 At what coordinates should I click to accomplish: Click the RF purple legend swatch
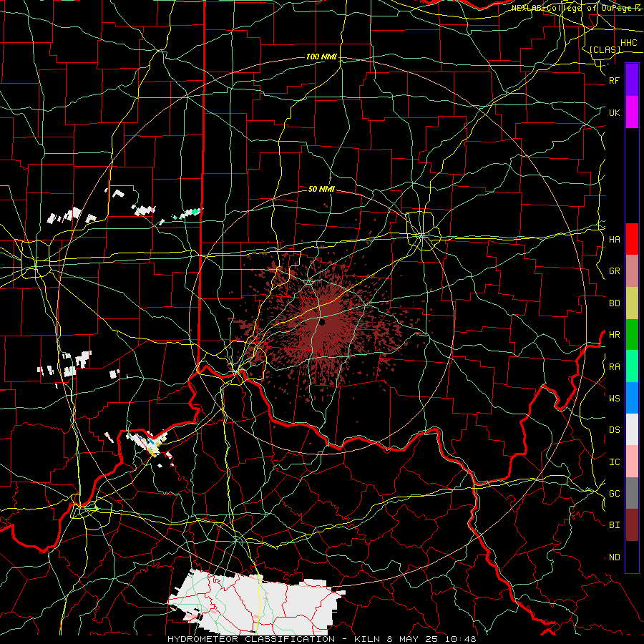pyautogui.click(x=632, y=80)
